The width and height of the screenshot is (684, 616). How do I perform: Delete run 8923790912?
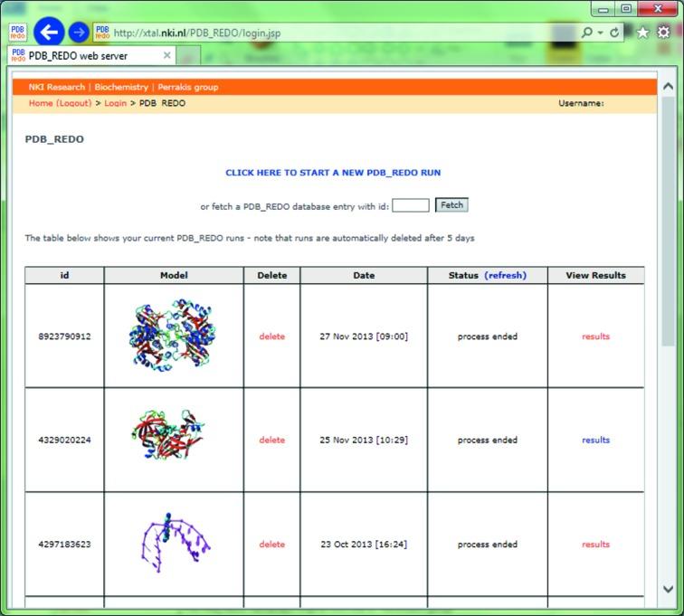(271, 336)
